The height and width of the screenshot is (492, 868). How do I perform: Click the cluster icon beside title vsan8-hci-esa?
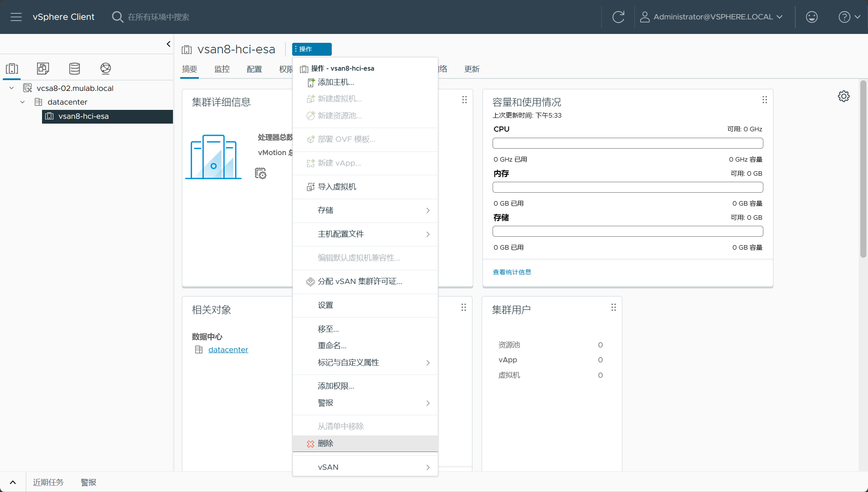point(187,50)
